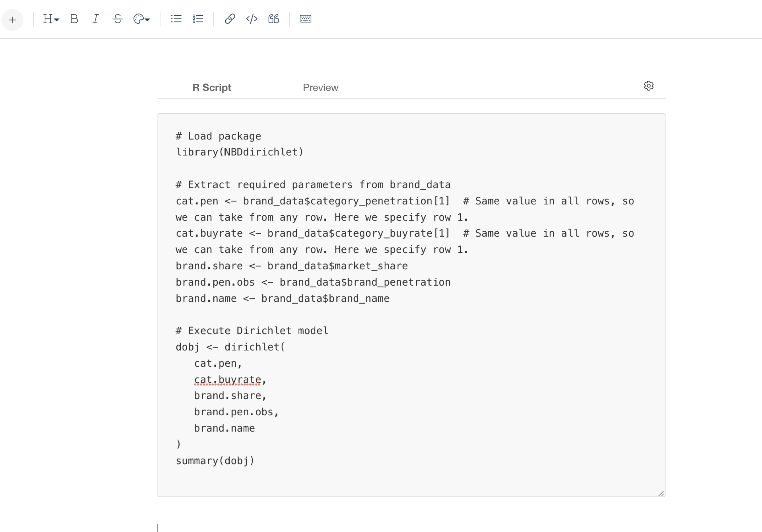Viewport: 762px width, 532px height.
Task: Insert a block quote
Action: pyautogui.click(x=273, y=19)
